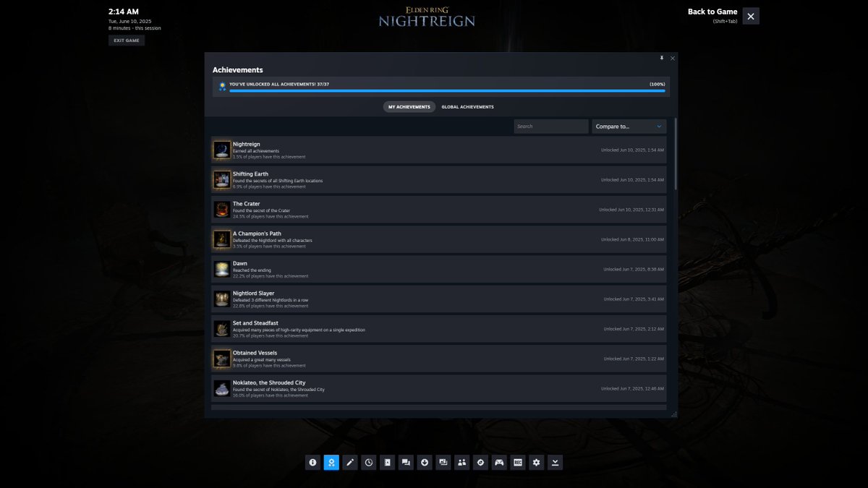The width and height of the screenshot is (868, 488).
Task: Collapse the overlay toolbar with the down-arrow icon
Action: 555,462
